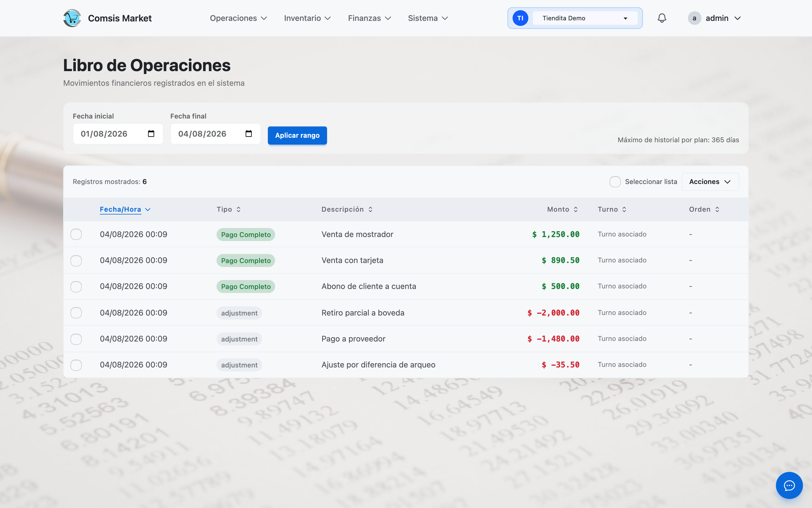Sort table by Orden column
This screenshot has width=812, height=508.
704,209
